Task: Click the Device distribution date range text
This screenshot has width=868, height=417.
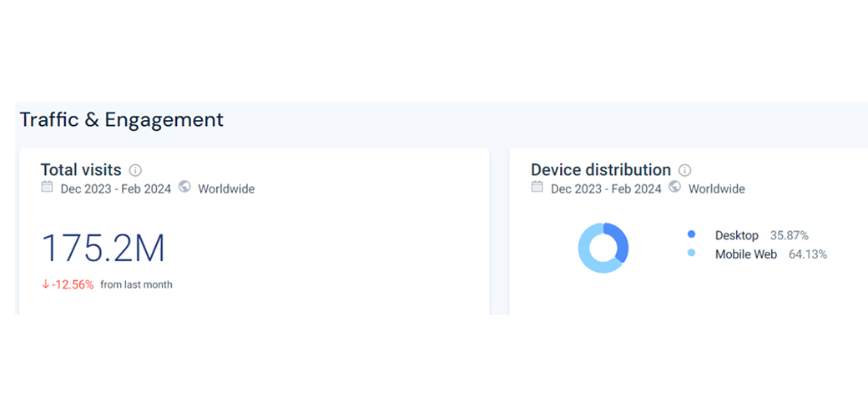Action: pos(606,189)
